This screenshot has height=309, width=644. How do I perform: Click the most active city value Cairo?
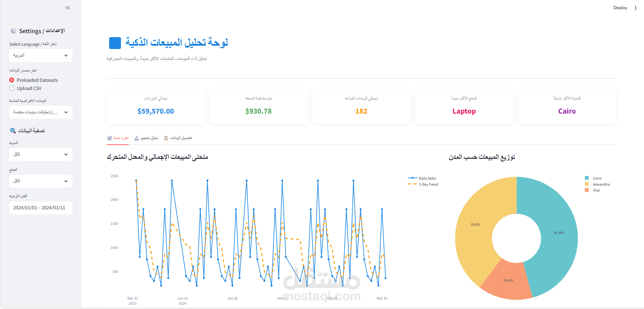[567, 111]
